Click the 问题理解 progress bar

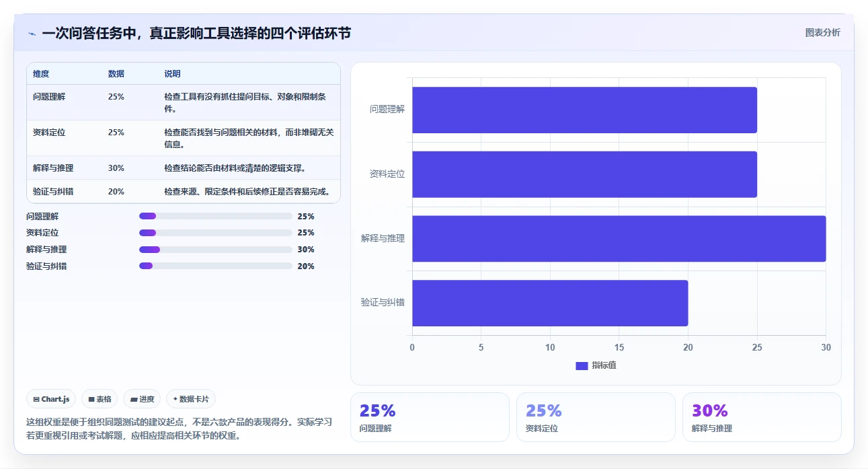pos(215,216)
